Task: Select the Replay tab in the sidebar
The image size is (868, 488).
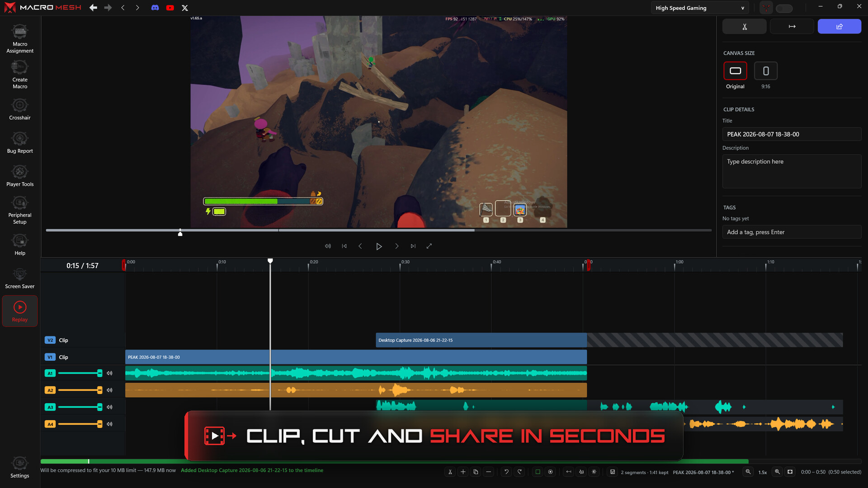Action: tap(20, 311)
